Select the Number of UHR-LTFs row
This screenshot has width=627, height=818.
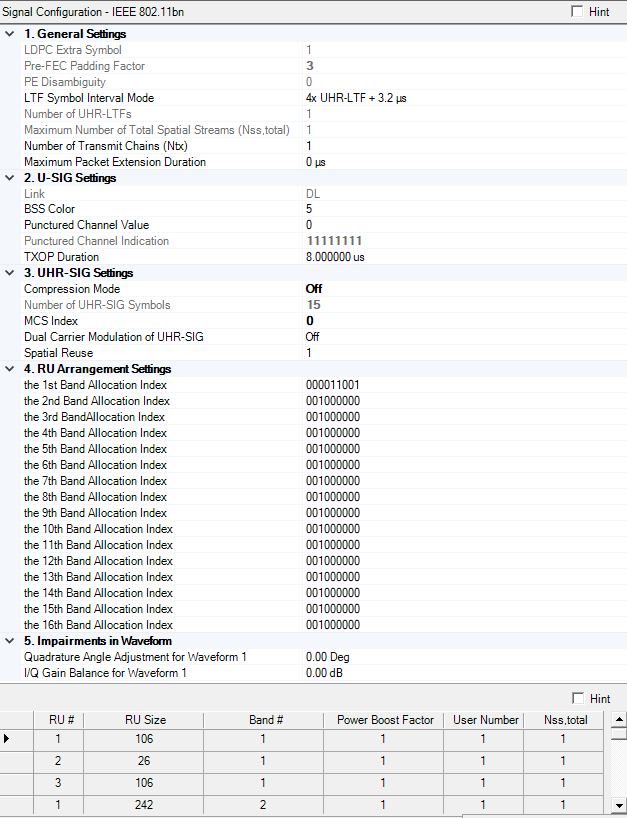[x=324, y=114]
